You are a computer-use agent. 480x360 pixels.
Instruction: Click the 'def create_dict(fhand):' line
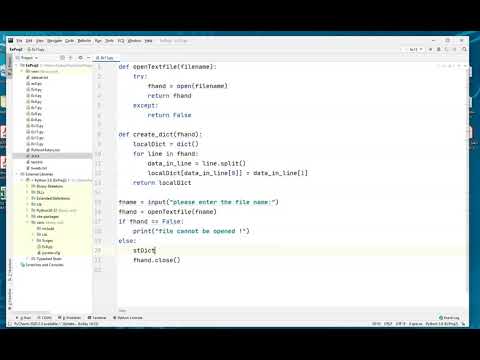160,134
